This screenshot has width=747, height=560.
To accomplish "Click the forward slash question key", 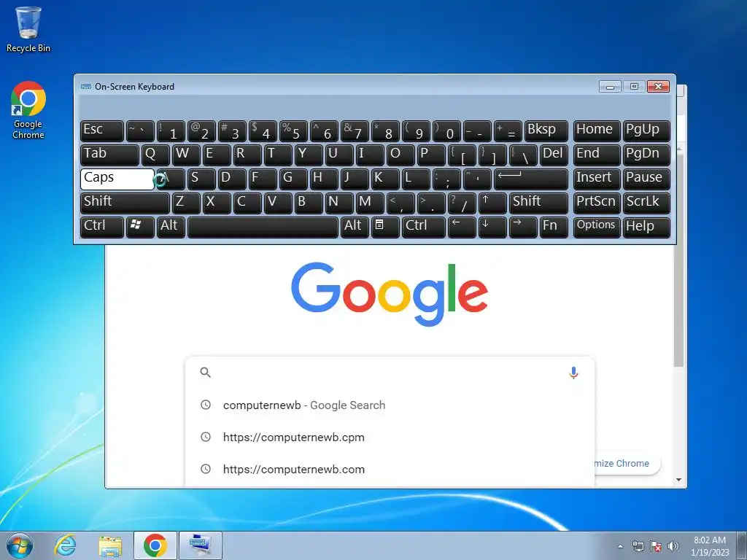I will [462, 203].
